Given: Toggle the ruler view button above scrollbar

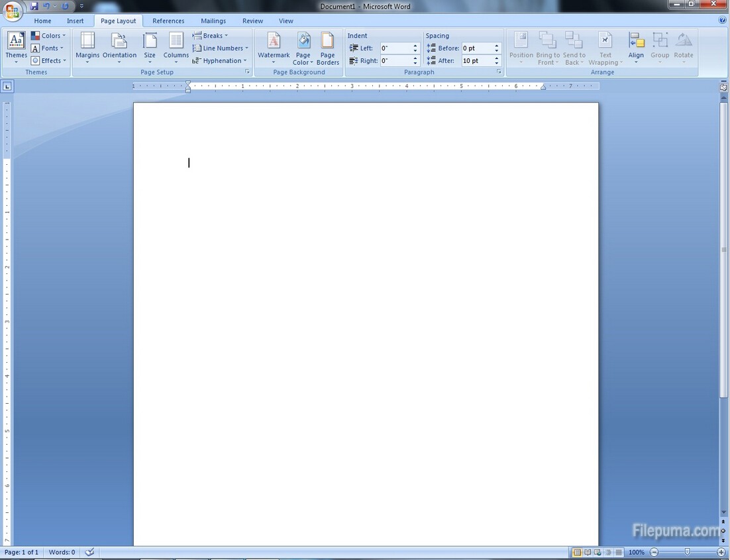Looking at the screenshot, I should 723,87.
